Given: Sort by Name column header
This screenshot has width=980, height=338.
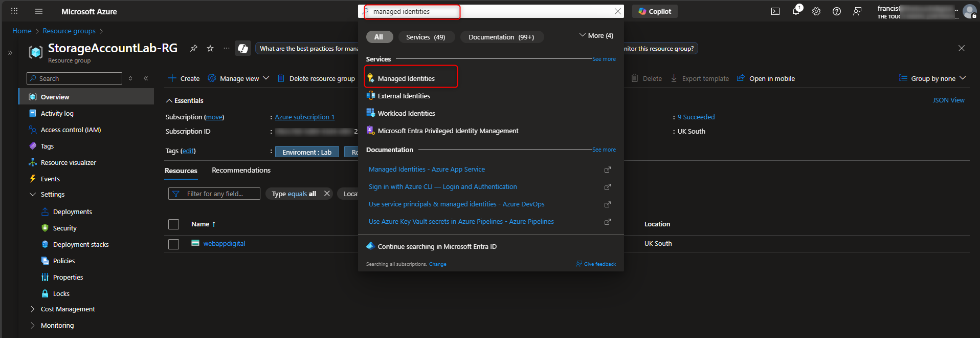Looking at the screenshot, I should 204,224.
